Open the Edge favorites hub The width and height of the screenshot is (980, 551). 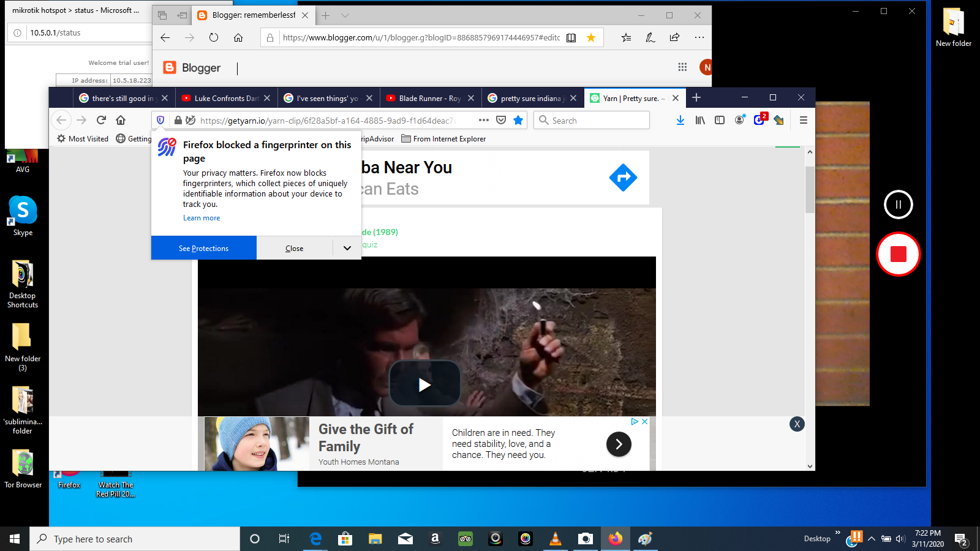click(x=626, y=37)
